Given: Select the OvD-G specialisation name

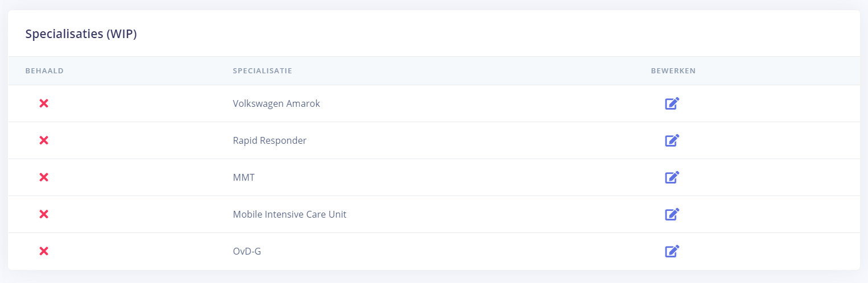Looking at the screenshot, I should coord(247,251).
